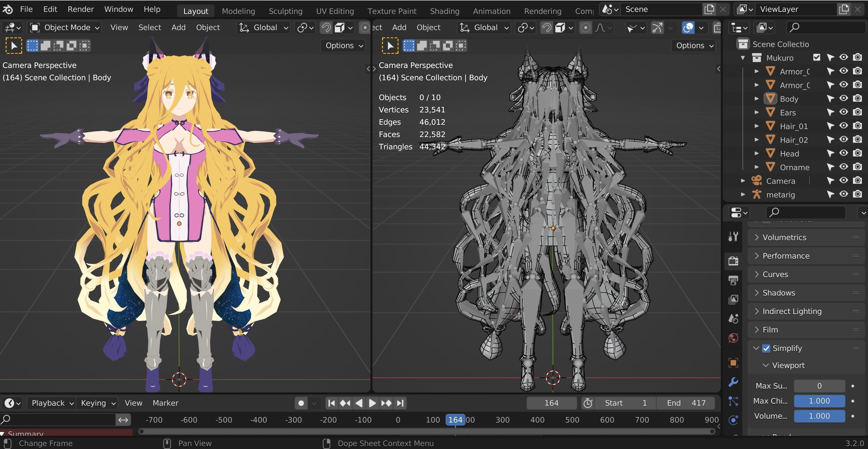Viewport: 868px width, 449px height.
Task: Collapse the Mukuro collection tree
Action: coord(743,58)
